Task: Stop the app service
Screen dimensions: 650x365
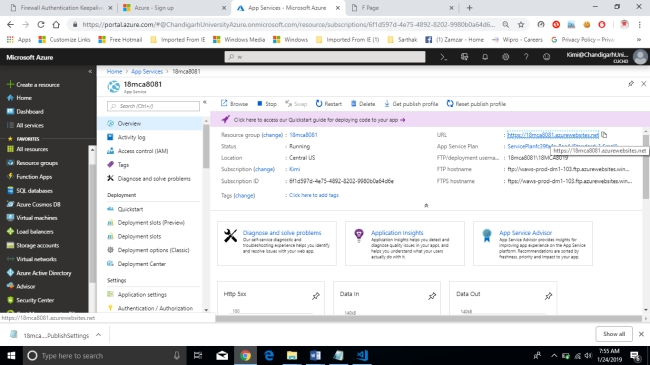Action: pos(267,104)
